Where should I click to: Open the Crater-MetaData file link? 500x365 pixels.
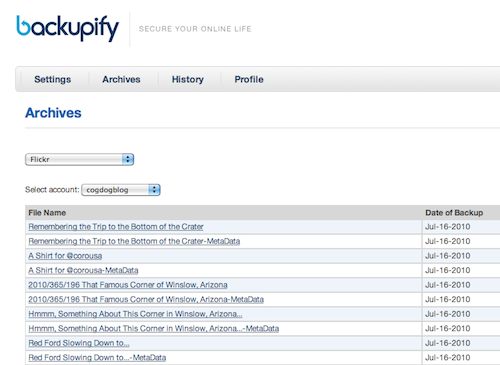(134, 241)
